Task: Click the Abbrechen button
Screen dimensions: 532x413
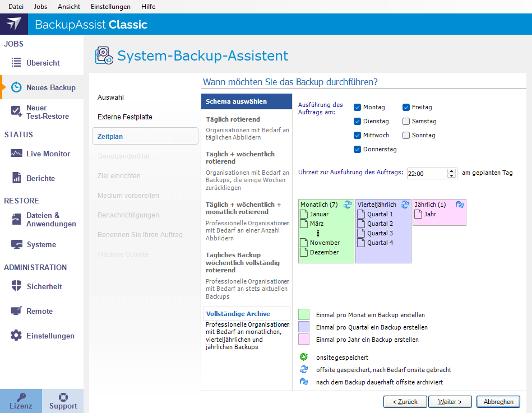Action: coord(498,402)
